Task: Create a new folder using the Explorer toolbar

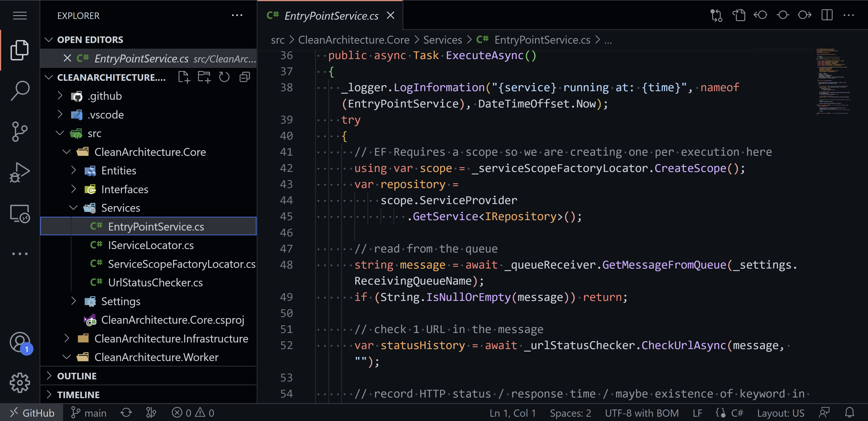Action: (204, 77)
